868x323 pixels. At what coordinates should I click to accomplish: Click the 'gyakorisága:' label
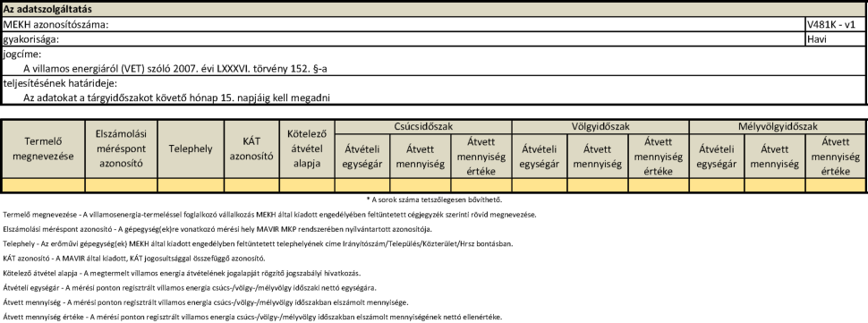point(31,40)
